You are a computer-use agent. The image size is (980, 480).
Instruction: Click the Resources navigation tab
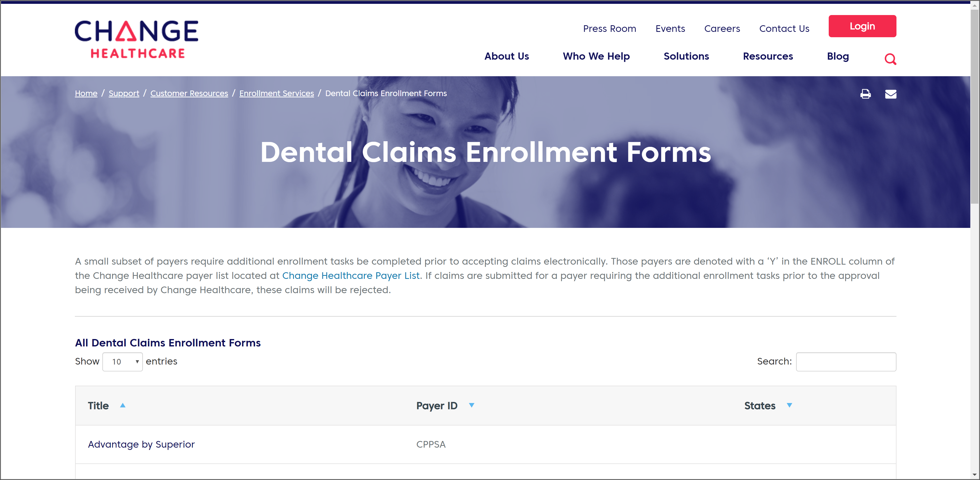(x=768, y=57)
